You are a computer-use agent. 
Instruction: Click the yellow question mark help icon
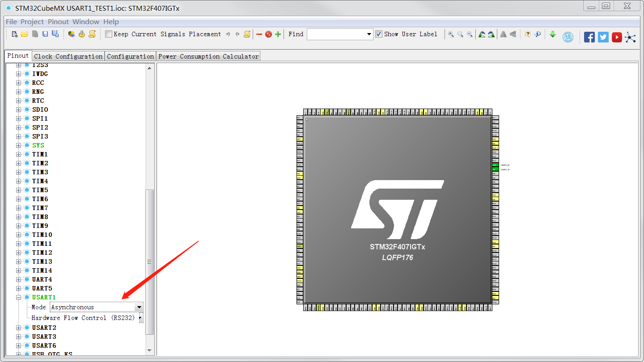(528, 34)
